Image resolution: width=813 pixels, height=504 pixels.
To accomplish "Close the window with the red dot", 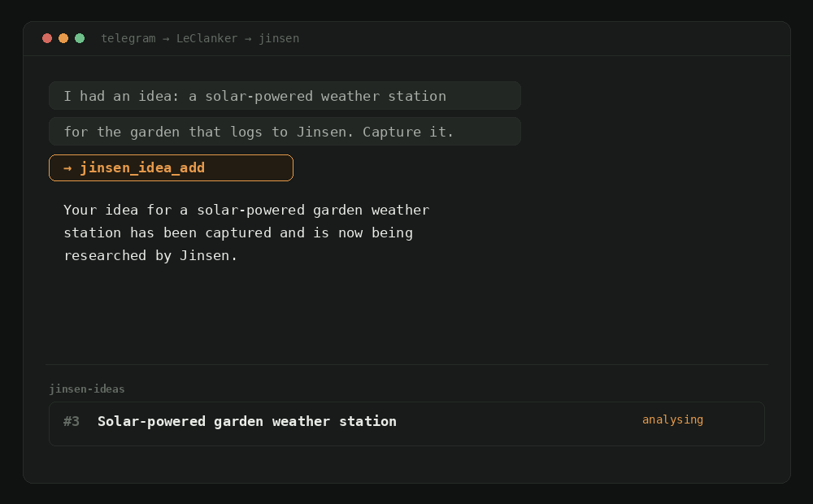I will [x=47, y=38].
